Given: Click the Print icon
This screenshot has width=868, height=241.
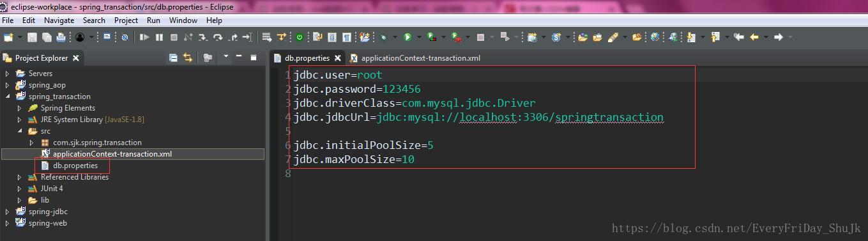Looking at the screenshot, I should pos(61,37).
